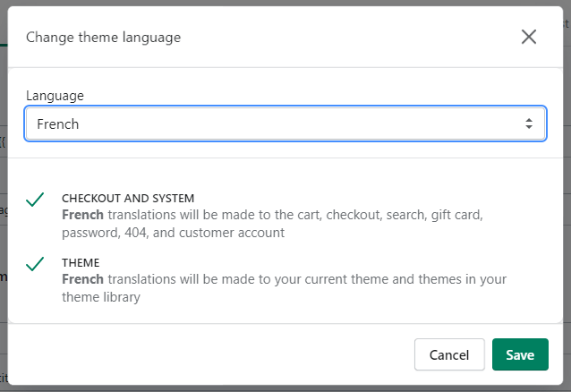Select the 'CHECKOUT AND SYSTEM' heading
This screenshot has height=392, width=571.
click(128, 198)
